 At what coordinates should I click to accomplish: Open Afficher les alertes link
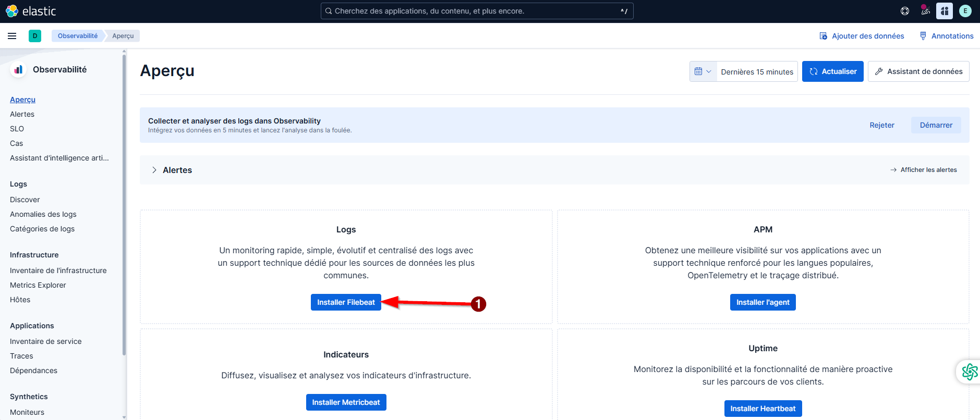click(923, 170)
